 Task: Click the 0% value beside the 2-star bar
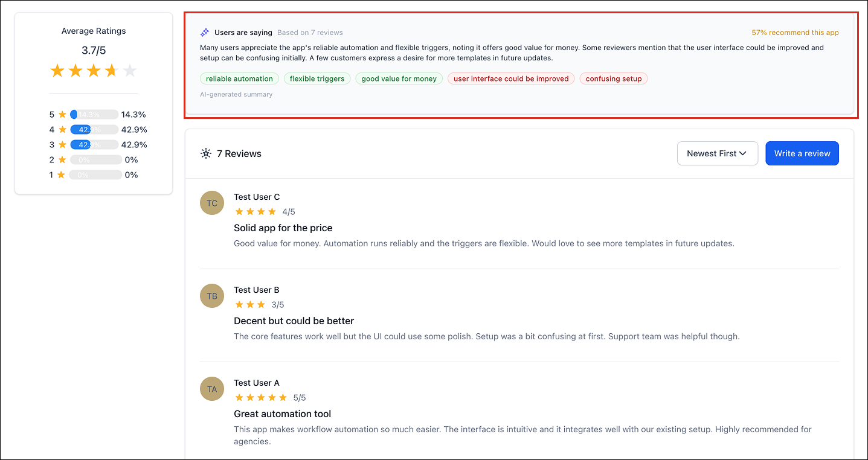131,159
